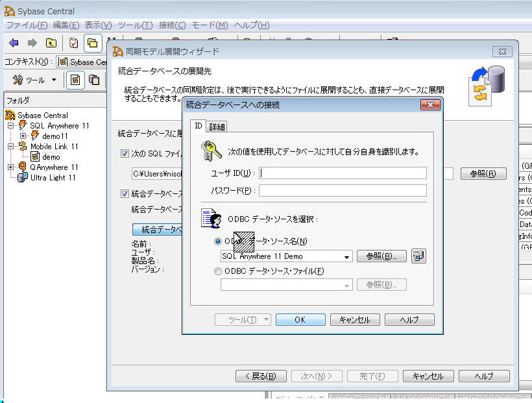Click the ユーザ ID input field
This screenshot has height=403, width=532.
tap(343, 173)
